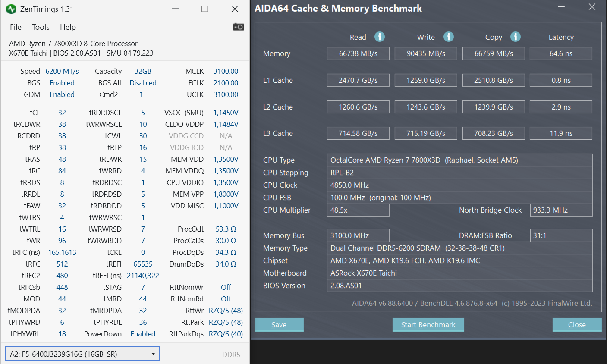Open the File menu in ZenTimings

[16, 27]
